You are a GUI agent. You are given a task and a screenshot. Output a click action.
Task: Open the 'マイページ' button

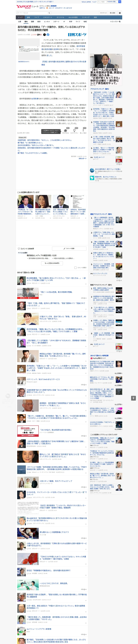[103, 13]
